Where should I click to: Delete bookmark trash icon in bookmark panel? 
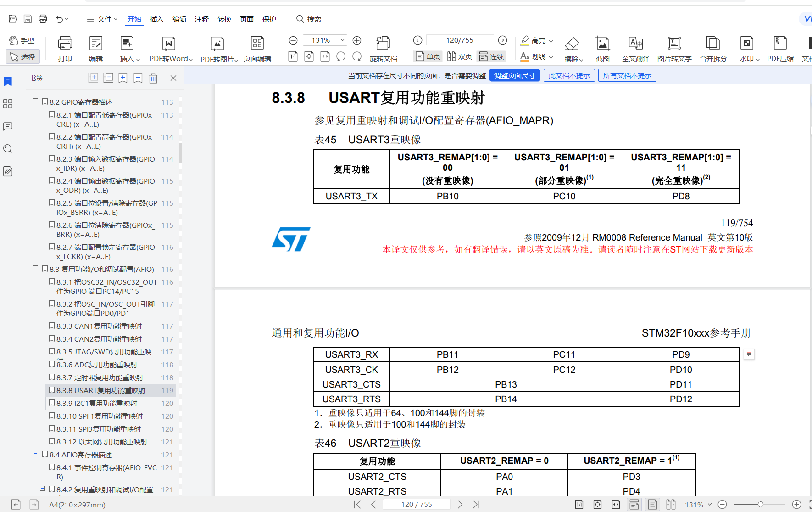click(x=153, y=78)
